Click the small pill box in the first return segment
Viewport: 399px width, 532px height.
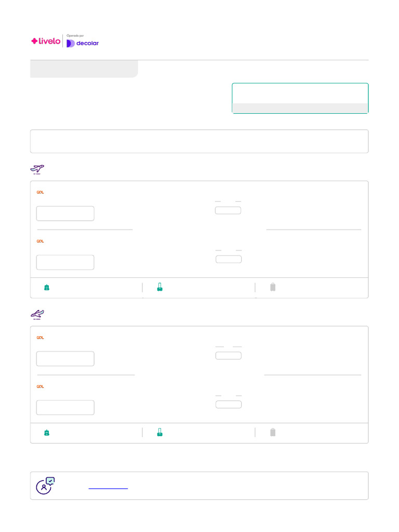[x=229, y=355]
